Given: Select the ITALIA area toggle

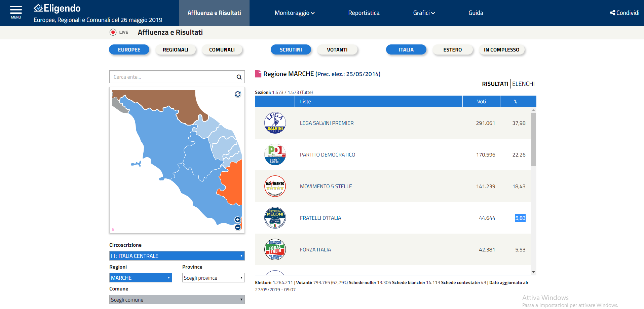Looking at the screenshot, I should coord(406,49).
